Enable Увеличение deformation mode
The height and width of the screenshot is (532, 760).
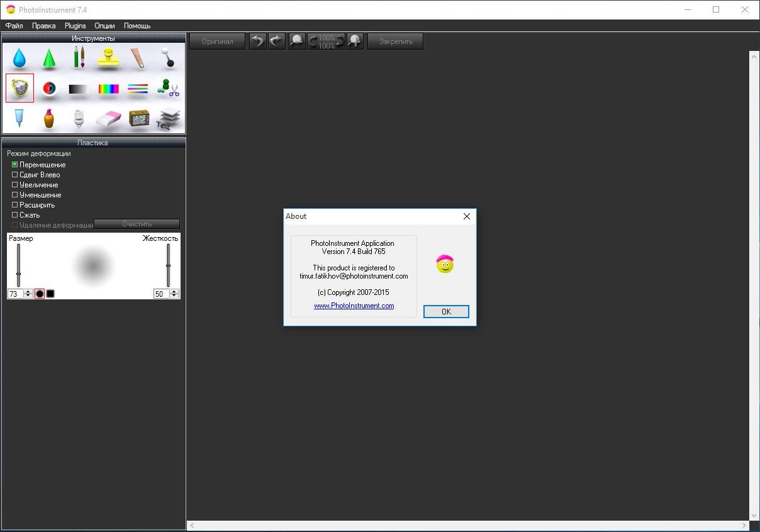click(35, 185)
